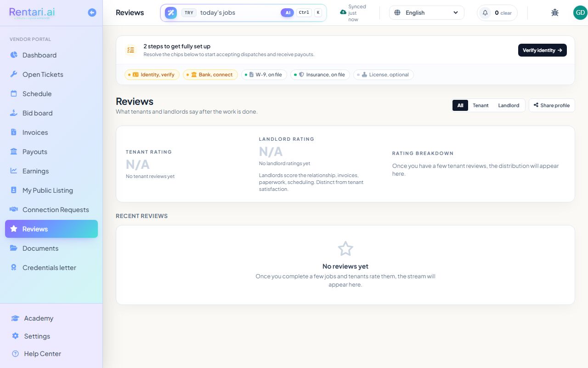Screen dimensions: 588x368
Task: Click the Share profile button
Action: click(x=552, y=105)
